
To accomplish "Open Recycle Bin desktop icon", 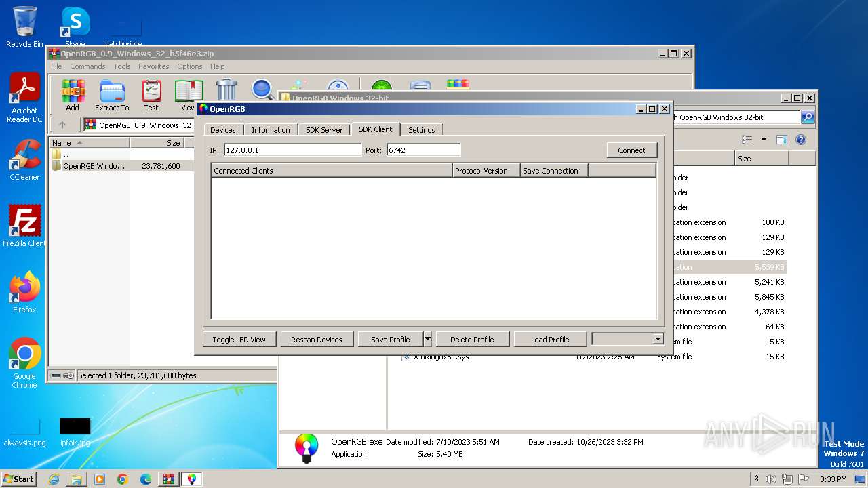I will point(24,27).
